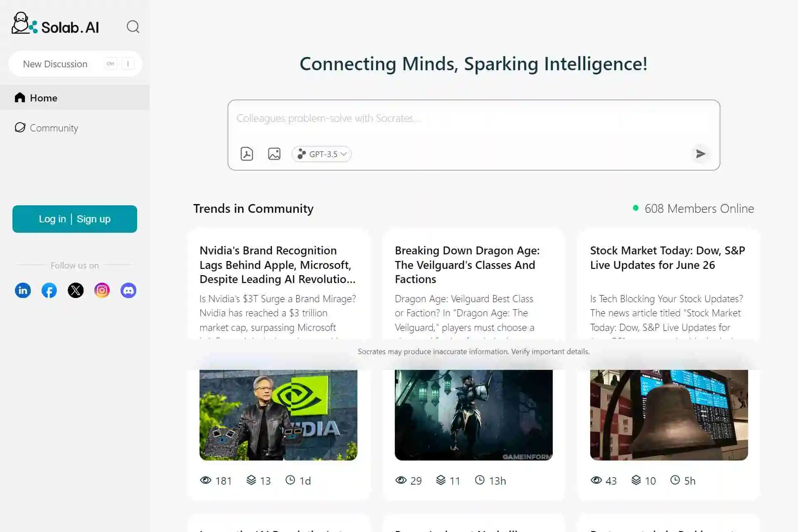Screen dimensions: 798x532
Task: Click the Ctrl shortcut key badge
Action: pyautogui.click(x=111, y=64)
